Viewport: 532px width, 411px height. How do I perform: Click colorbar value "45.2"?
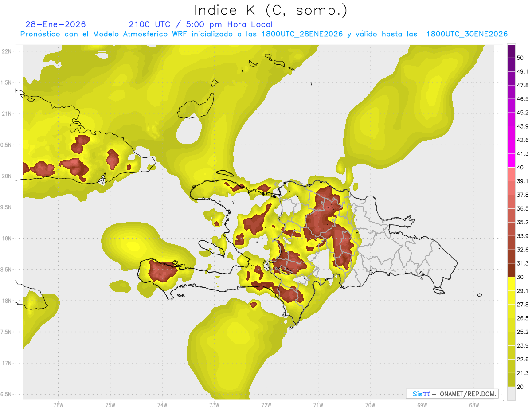click(523, 113)
